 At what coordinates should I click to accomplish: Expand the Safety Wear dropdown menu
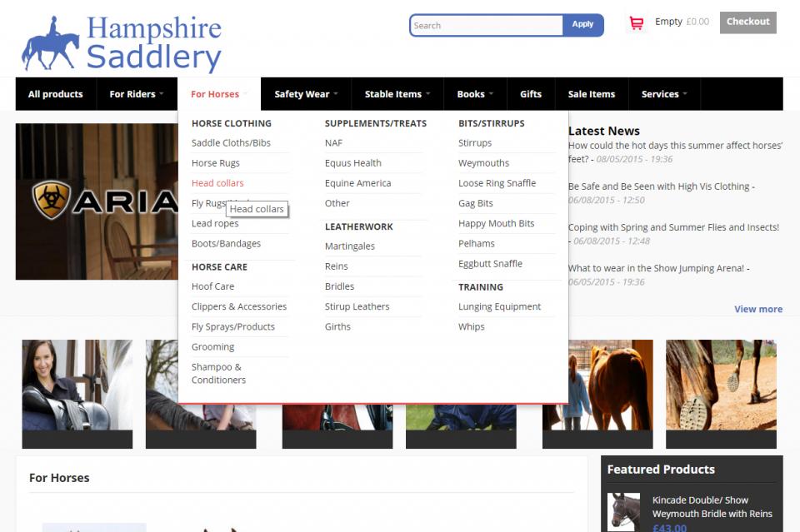pyautogui.click(x=305, y=94)
